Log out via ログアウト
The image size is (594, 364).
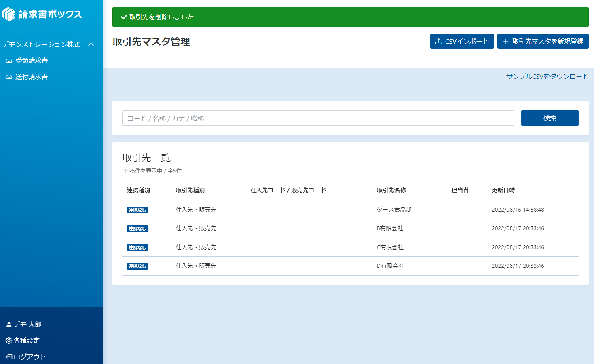click(x=30, y=357)
